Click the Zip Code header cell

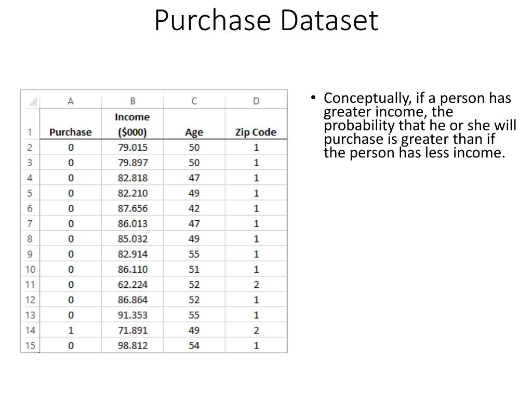pos(256,124)
